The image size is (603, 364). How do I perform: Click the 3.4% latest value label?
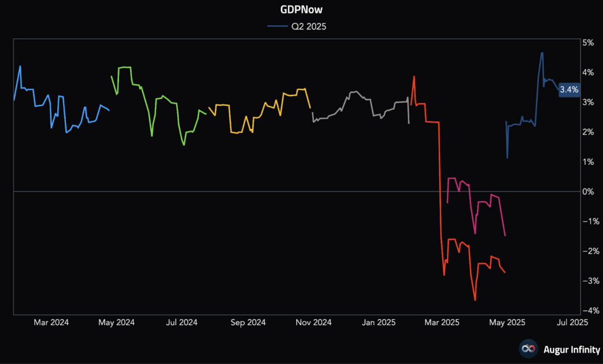569,90
